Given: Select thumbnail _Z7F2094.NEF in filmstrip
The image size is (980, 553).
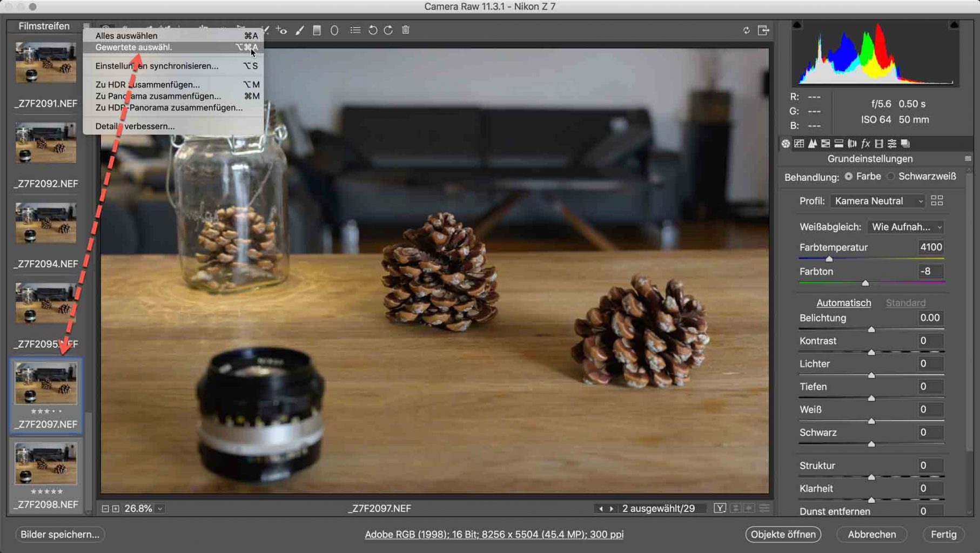Looking at the screenshot, I should click(x=46, y=223).
